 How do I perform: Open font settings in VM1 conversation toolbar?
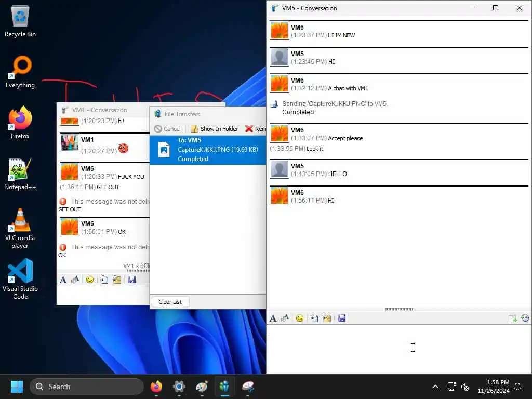click(x=63, y=280)
